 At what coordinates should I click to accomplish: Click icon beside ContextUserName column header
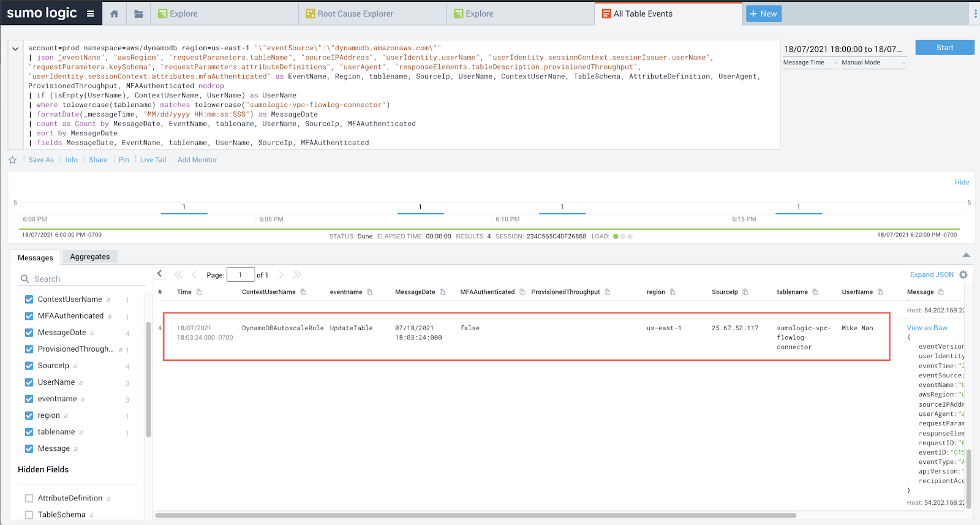point(303,292)
